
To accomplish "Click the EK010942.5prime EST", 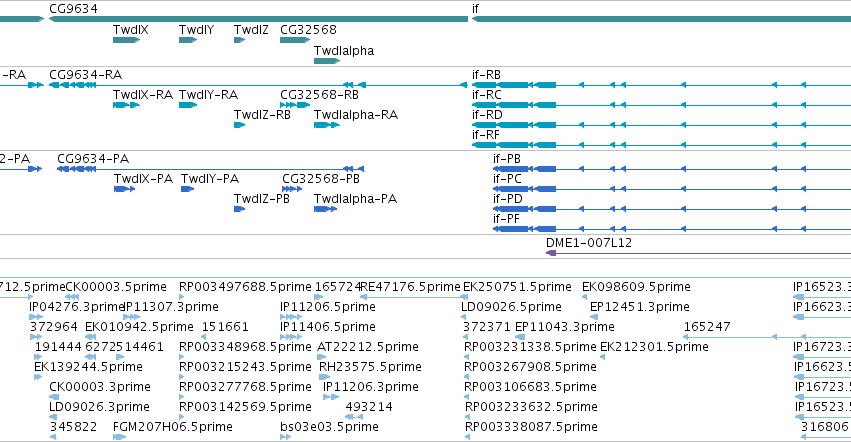I will [x=91, y=337].
